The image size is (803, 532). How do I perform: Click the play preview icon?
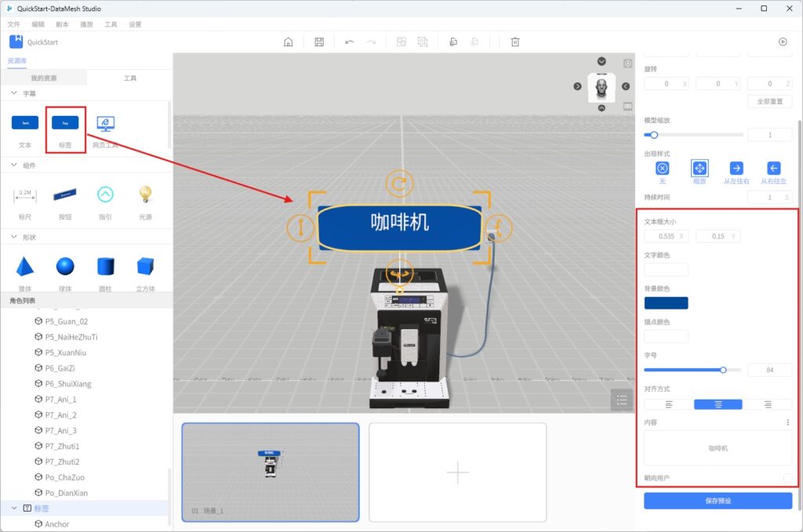(x=783, y=42)
